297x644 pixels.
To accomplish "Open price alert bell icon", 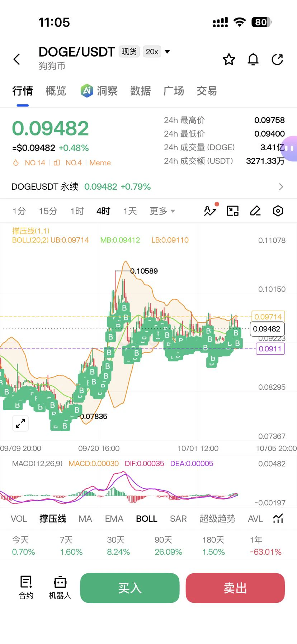I will pos(253,59).
